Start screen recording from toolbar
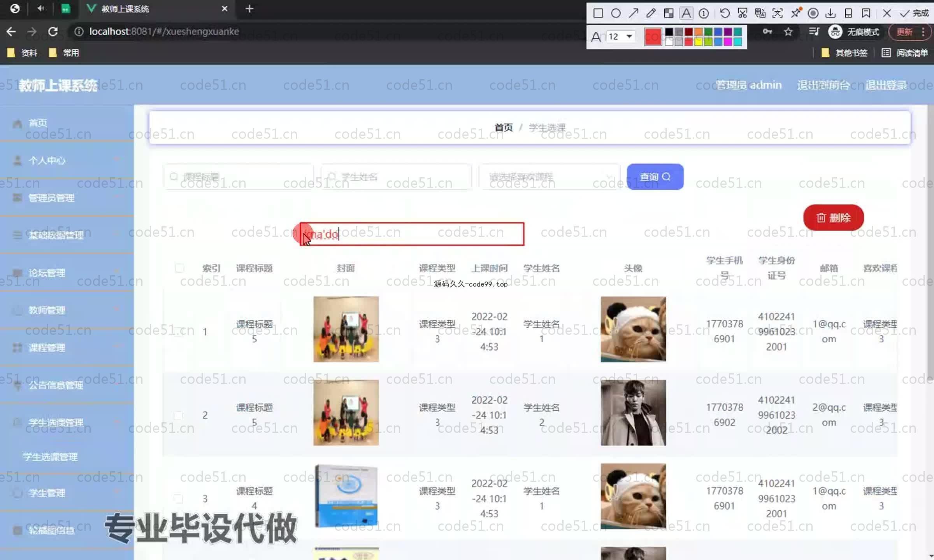Screen dimensions: 934x560 point(813,14)
